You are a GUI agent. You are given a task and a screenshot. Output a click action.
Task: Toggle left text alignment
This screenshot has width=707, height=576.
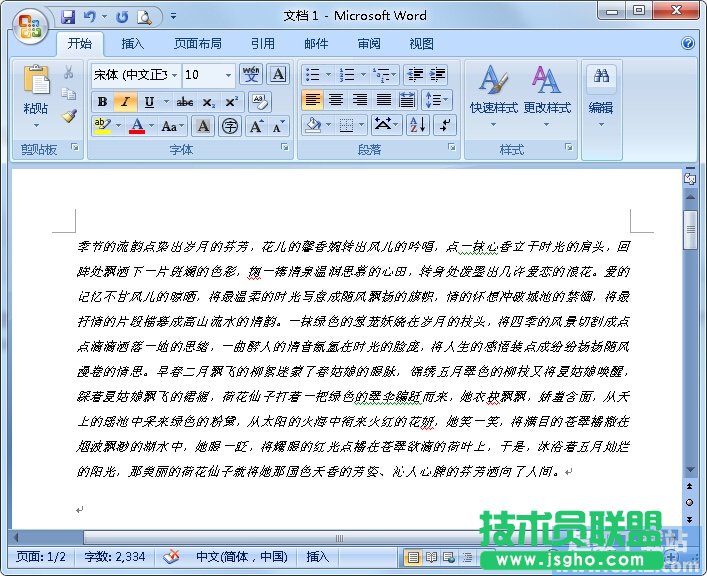[312, 100]
